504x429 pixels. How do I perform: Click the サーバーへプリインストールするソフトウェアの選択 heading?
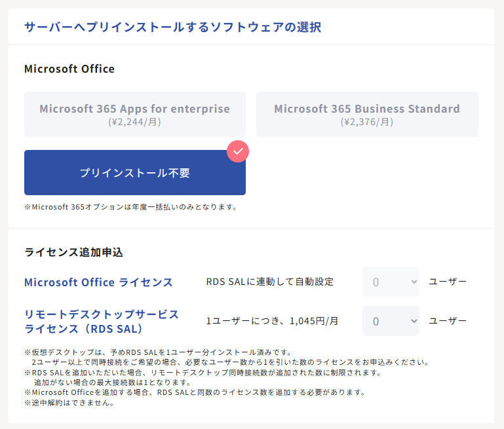pyautogui.click(x=173, y=27)
